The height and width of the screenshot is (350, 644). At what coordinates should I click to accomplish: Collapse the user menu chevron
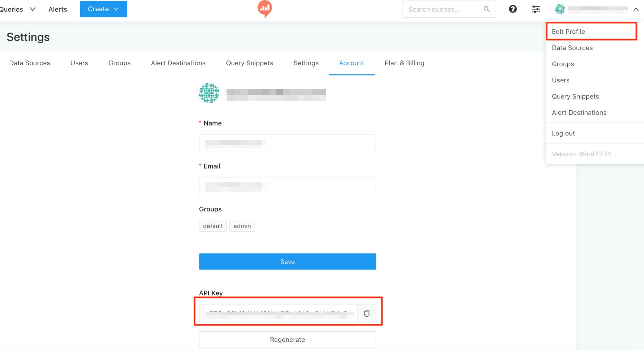636,9
